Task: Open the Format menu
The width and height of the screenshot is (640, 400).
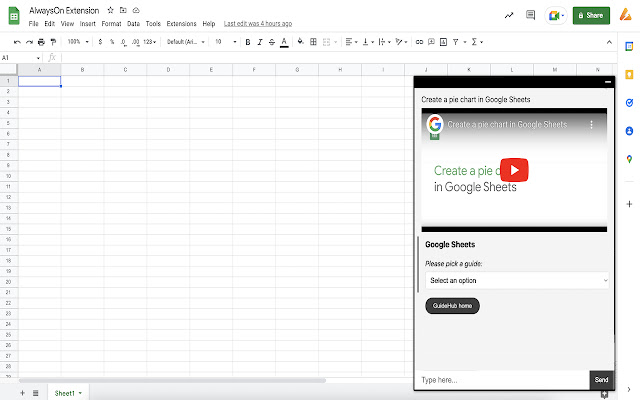Action: (x=111, y=24)
